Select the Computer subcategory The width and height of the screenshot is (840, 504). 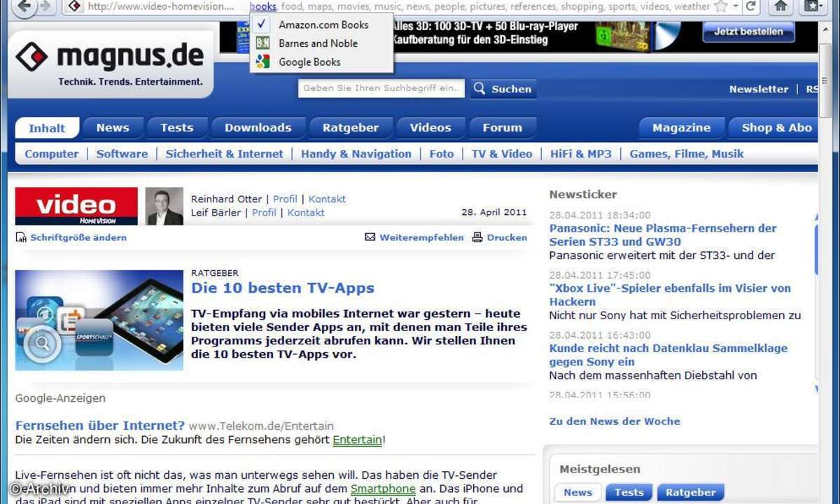(x=52, y=154)
